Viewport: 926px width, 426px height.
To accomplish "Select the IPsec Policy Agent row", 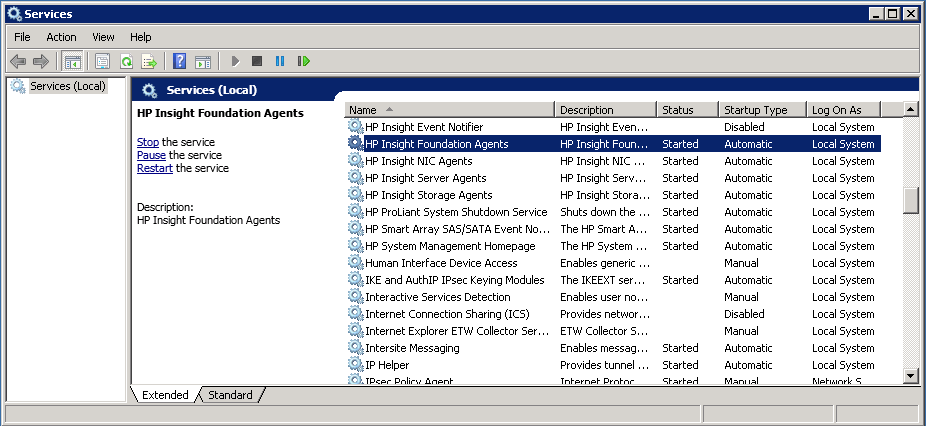I will 614,381.
